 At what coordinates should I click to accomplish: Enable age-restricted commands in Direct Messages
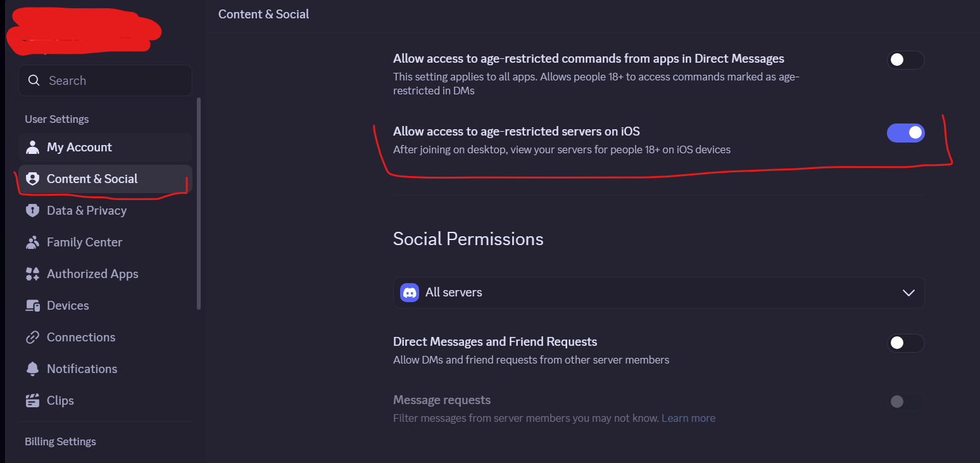(x=905, y=60)
